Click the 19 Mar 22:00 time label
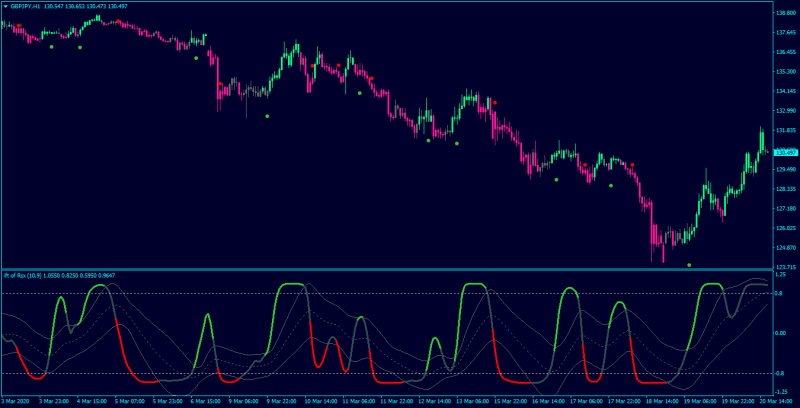 coord(739,402)
